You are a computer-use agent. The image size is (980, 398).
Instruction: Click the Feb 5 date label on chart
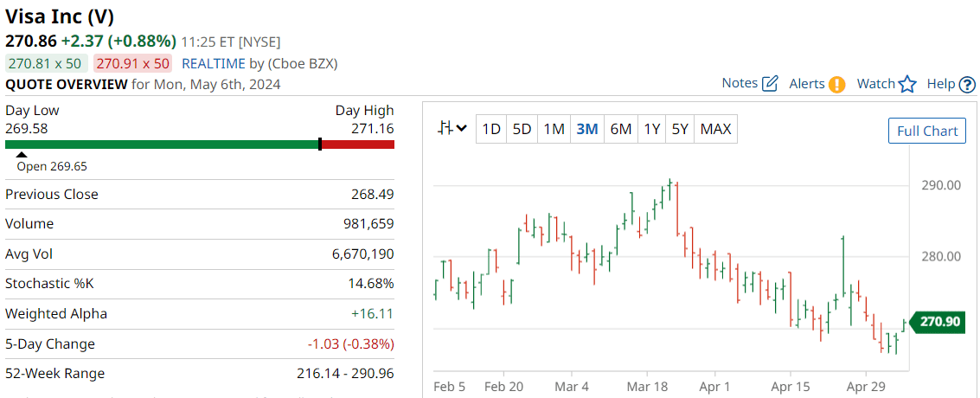450,386
